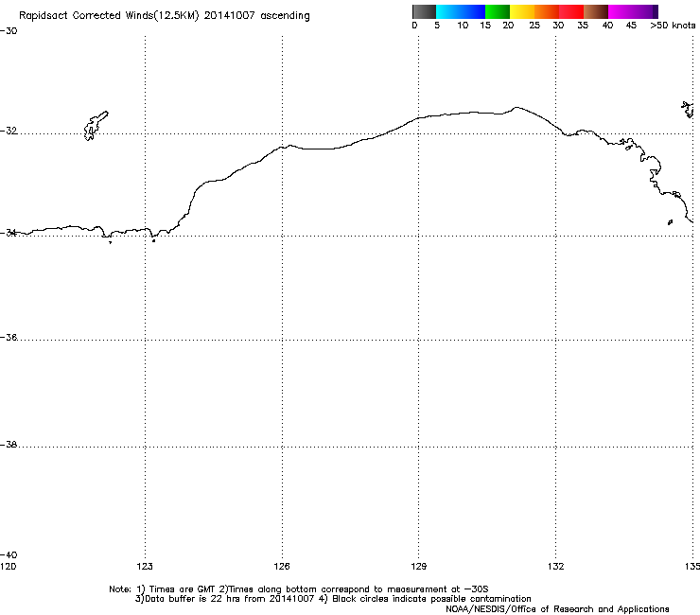Click the small island outline near 122E
Screen dimensions: 700x615
click(96, 126)
